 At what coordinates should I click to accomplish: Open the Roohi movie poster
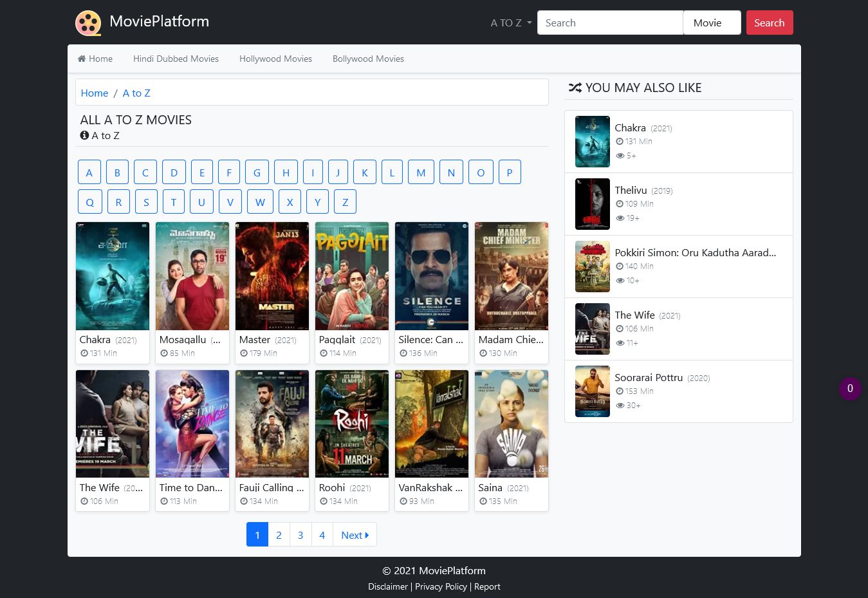352,424
